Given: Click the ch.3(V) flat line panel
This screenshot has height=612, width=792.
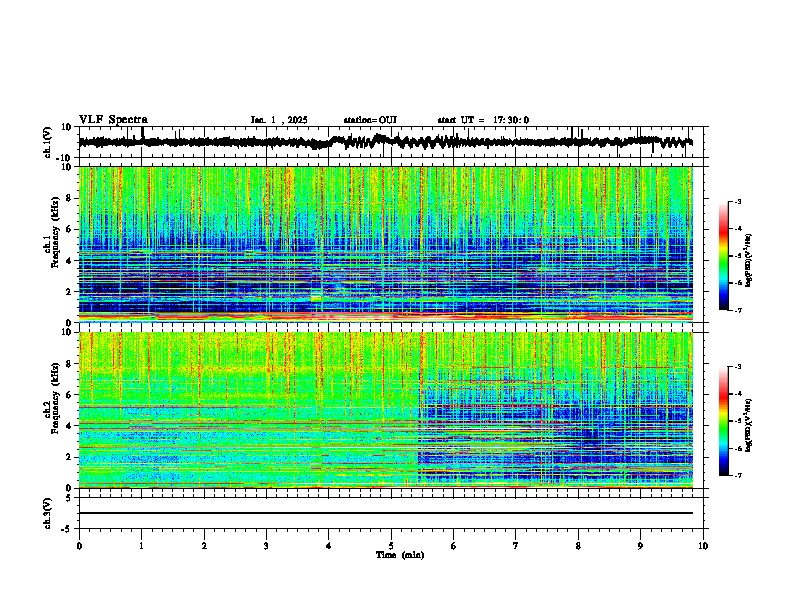Looking at the screenshot, I should (393, 513).
